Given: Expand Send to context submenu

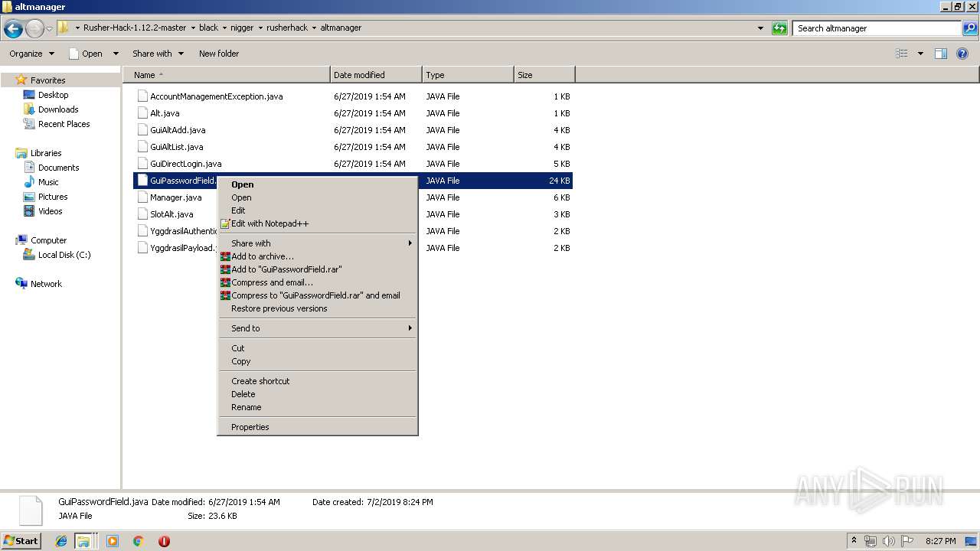Looking at the screenshot, I should (318, 328).
